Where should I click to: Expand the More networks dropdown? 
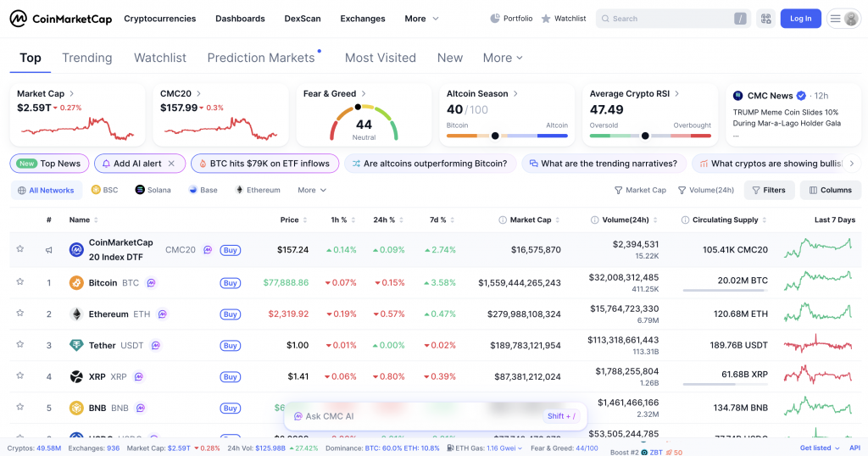click(312, 191)
